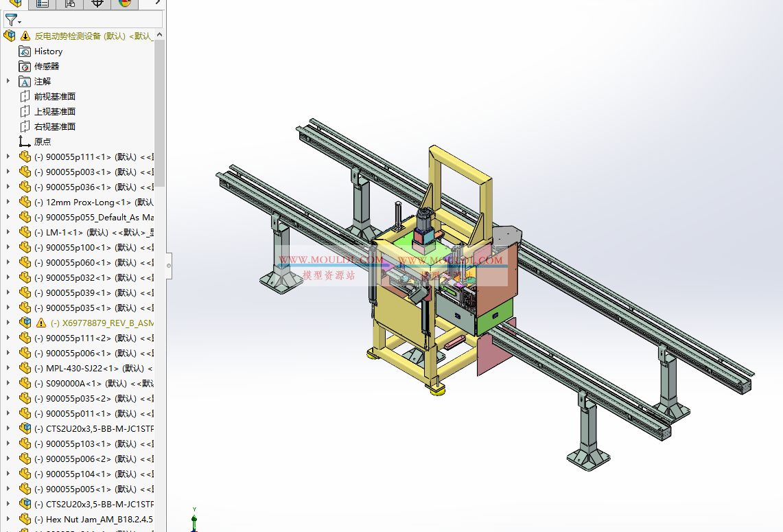Click the 传感器 sensors folder icon

coord(25,67)
